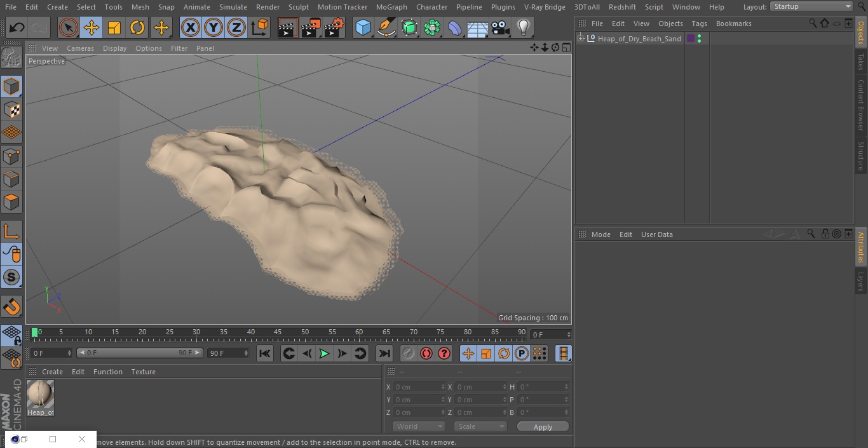Select the Live Selection tool
Image resolution: width=868 pixels, height=448 pixels.
tap(69, 27)
